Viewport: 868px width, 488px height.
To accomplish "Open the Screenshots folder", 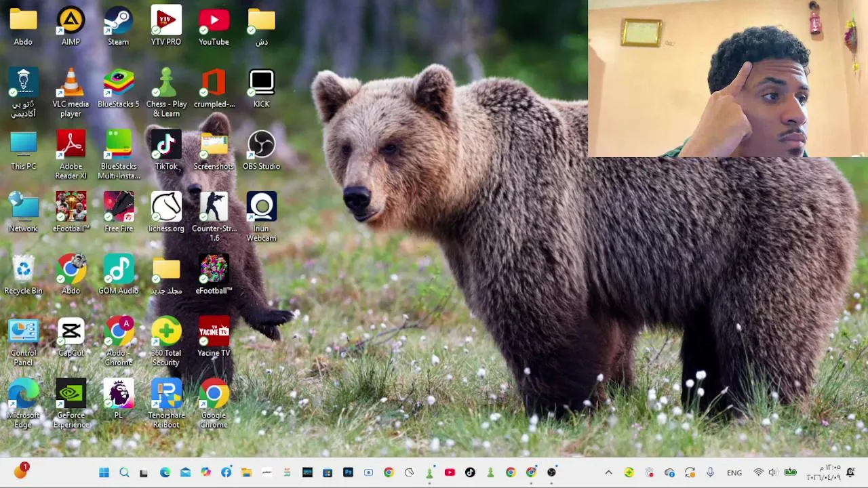I will [214, 150].
